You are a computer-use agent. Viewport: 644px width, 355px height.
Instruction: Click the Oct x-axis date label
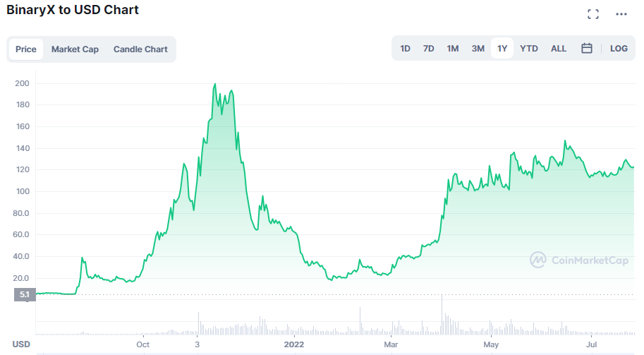(x=143, y=344)
